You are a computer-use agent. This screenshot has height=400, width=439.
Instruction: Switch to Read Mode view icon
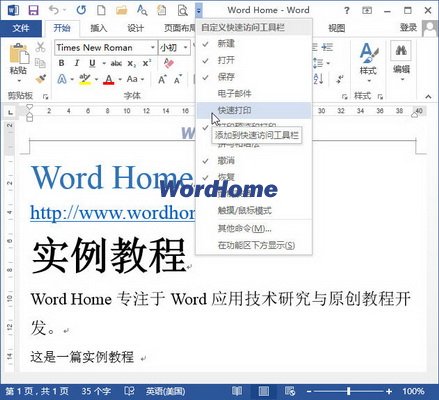237,391
